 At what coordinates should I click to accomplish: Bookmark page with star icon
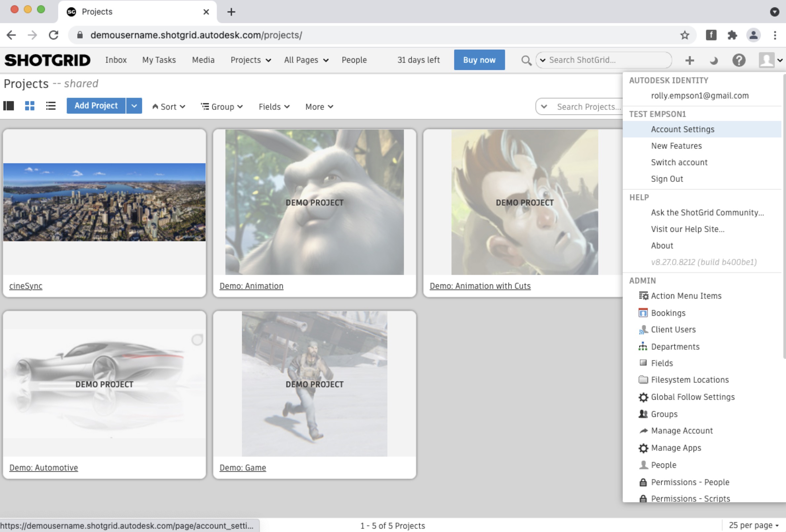[685, 35]
